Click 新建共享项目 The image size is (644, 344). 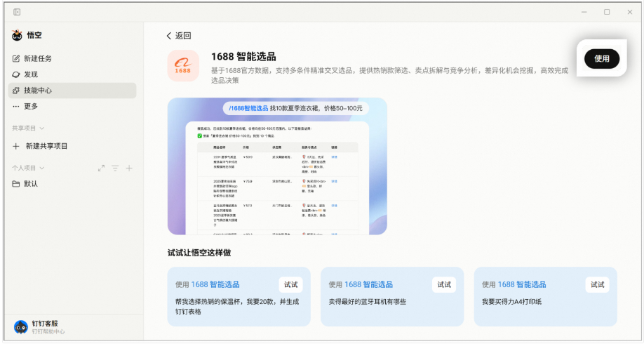tap(40, 146)
